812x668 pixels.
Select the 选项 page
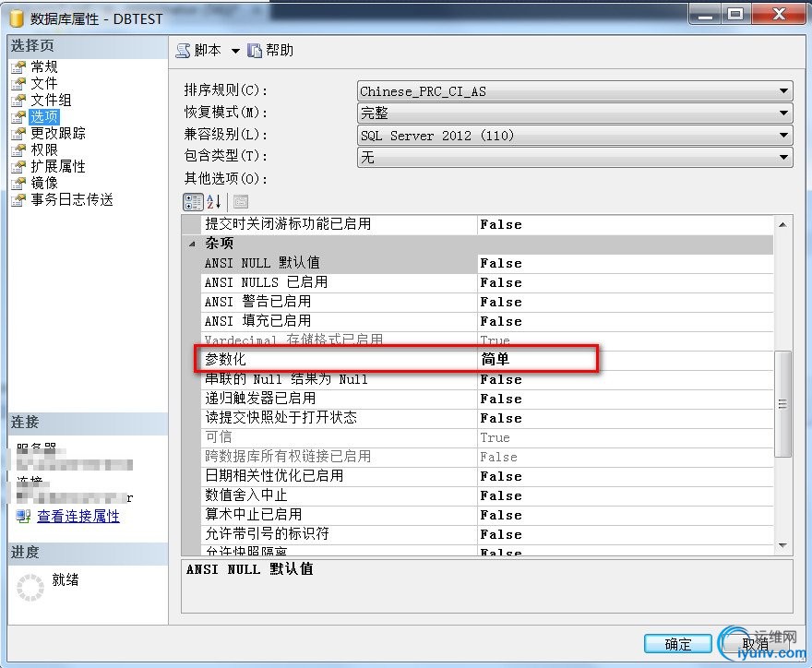pos(44,116)
